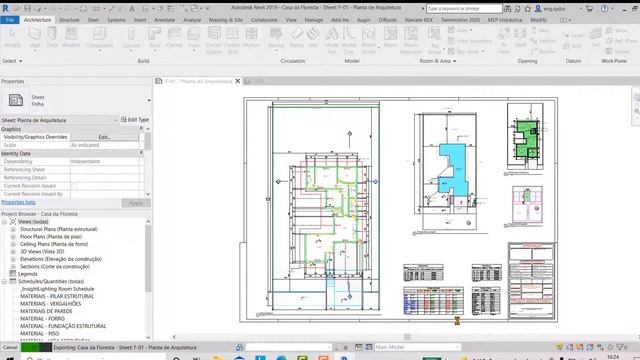Expand Floor Plans (Planta de piso) node
640x360 pixels.
click(13, 237)
